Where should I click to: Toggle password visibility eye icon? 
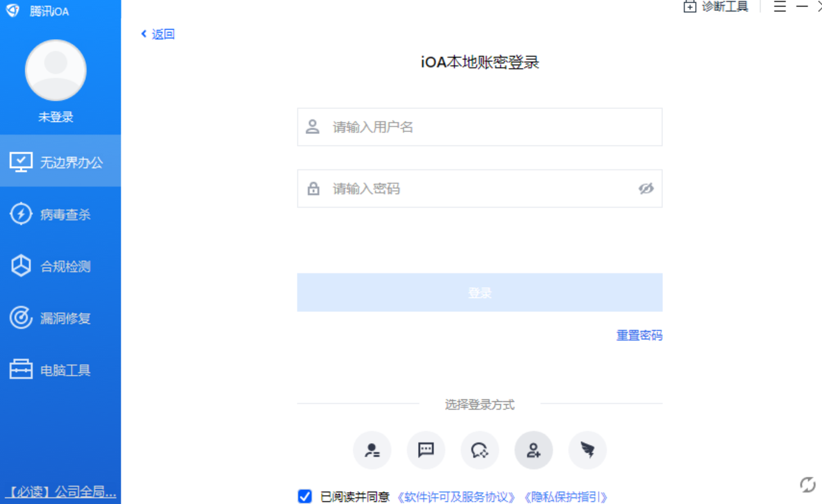coord(646,189)
